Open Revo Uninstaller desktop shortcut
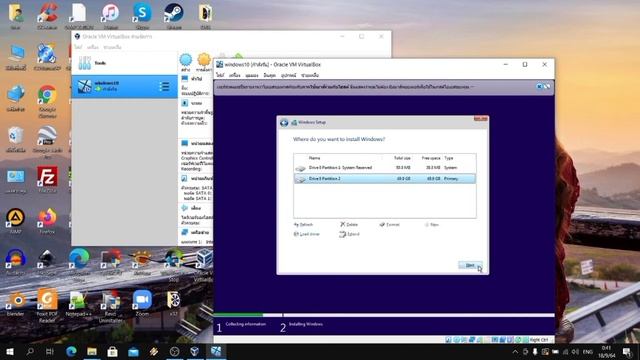Screen dimensions: 640x360 click(110, 305)
